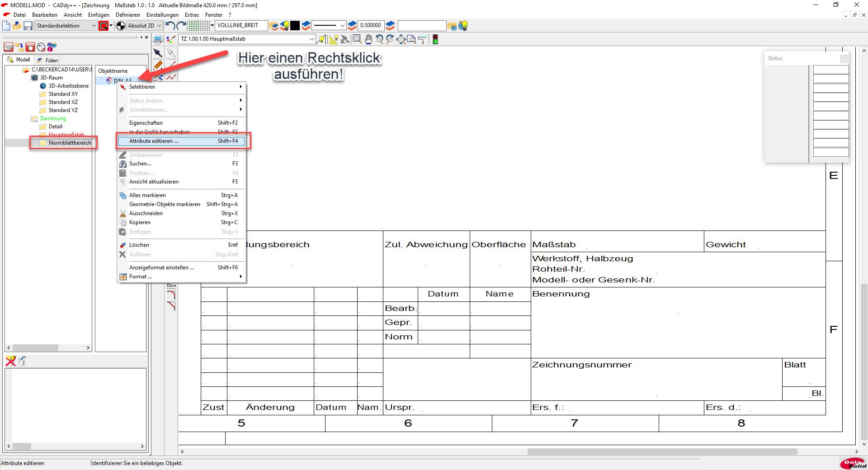Activate the zoom window magnifier tool
The height and width of the screenshot is (470, 868).
point(357,39)
